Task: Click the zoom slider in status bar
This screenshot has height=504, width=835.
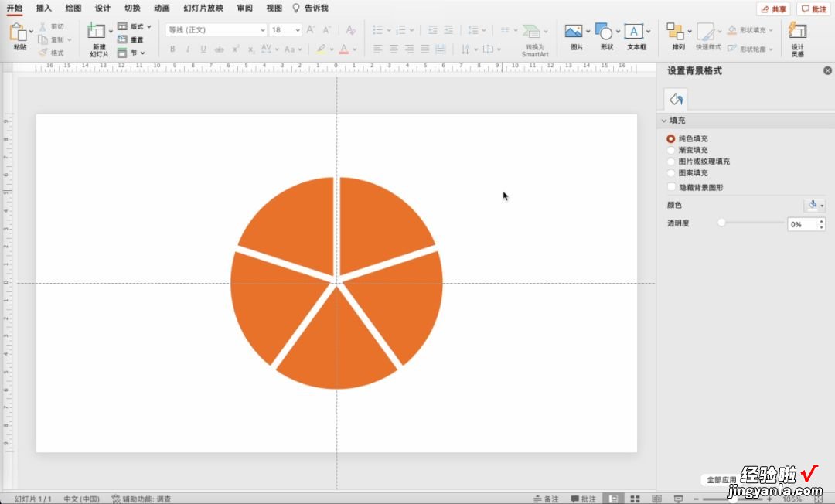Action: pos(733,499)
